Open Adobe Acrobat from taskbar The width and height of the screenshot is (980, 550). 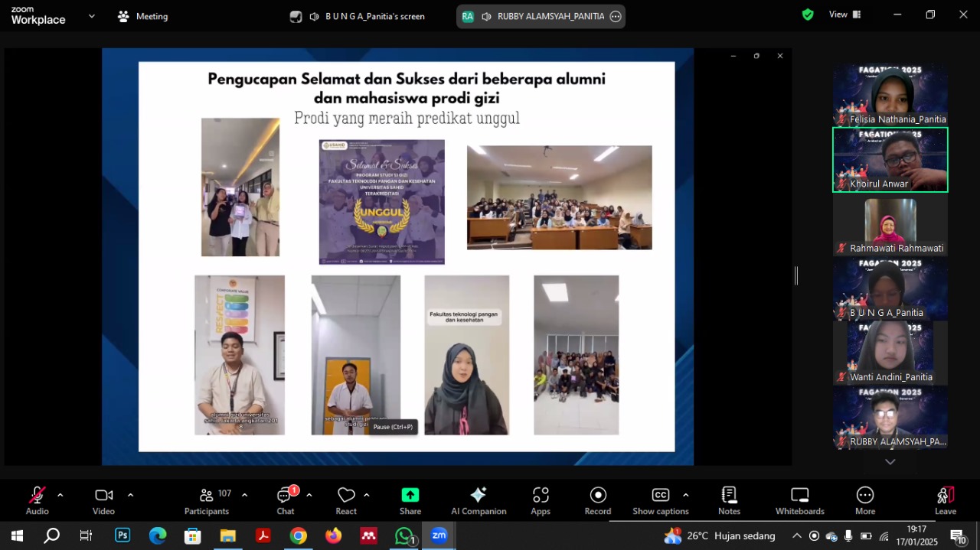pyautogui.click(x=263, y=535)
